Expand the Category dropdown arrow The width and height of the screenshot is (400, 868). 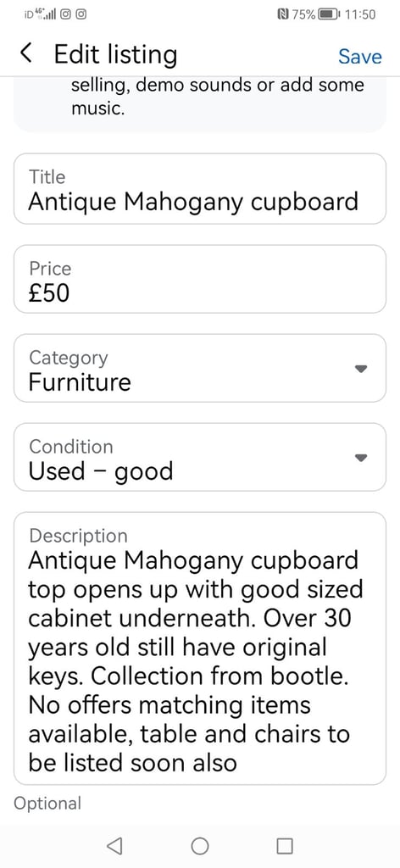click(361, 369)
